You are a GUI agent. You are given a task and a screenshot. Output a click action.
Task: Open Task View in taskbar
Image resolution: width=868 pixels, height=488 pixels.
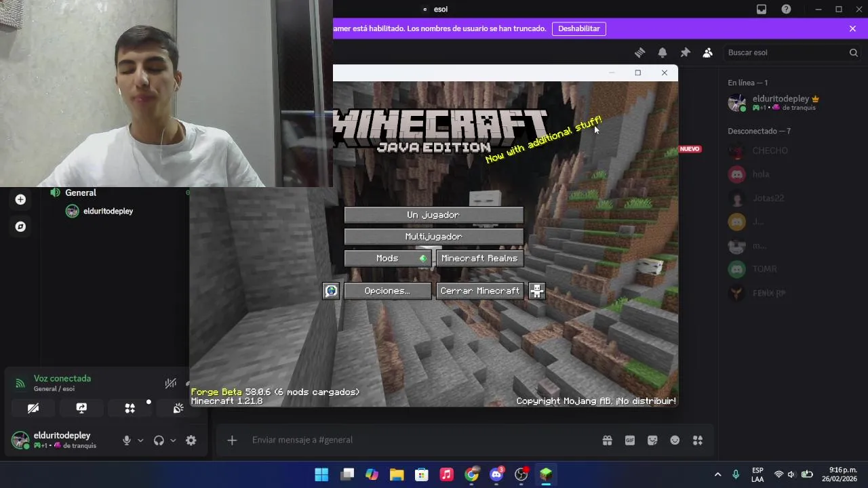[347, 474]
